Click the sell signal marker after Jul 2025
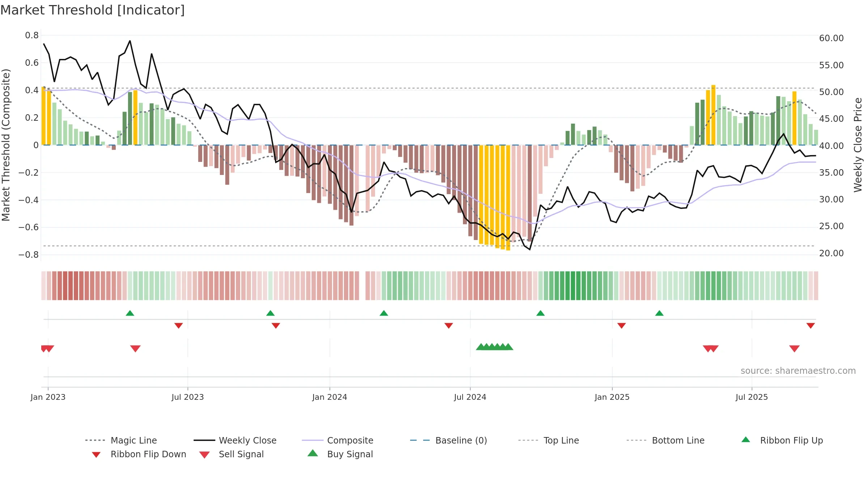The width and height of the screenshot is (868, 488). click(x=795, y=348)
